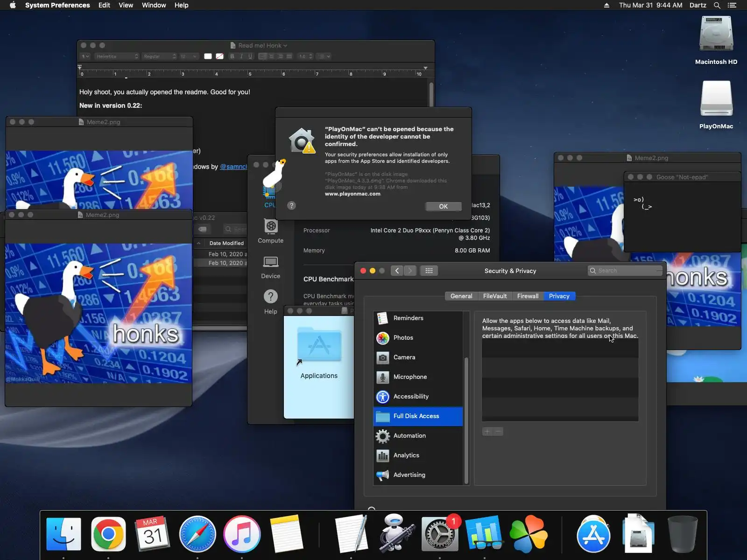Open Help in the benchmark sidebar
This screenshot has height=560, width=747.
[x=271, y=302]
